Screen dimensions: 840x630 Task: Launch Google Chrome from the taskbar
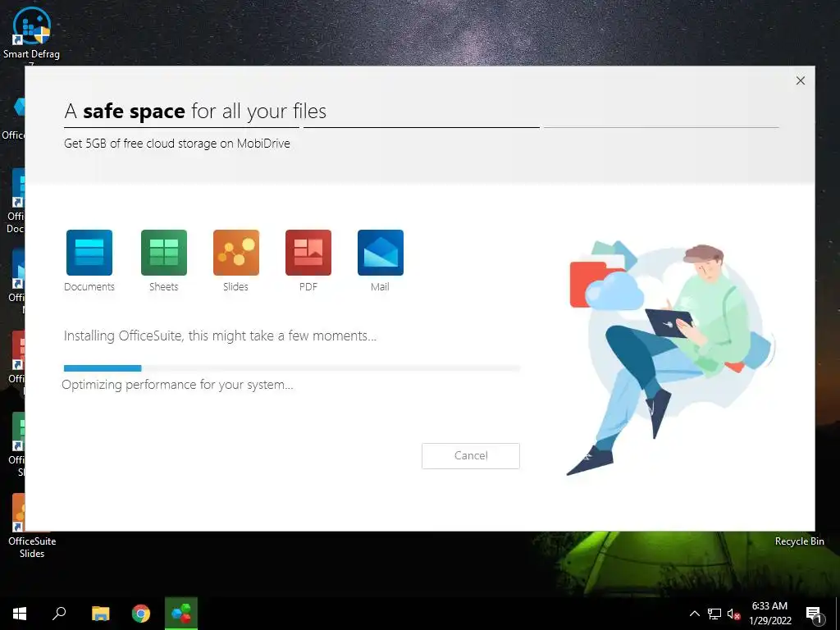[x=141, y=614]
